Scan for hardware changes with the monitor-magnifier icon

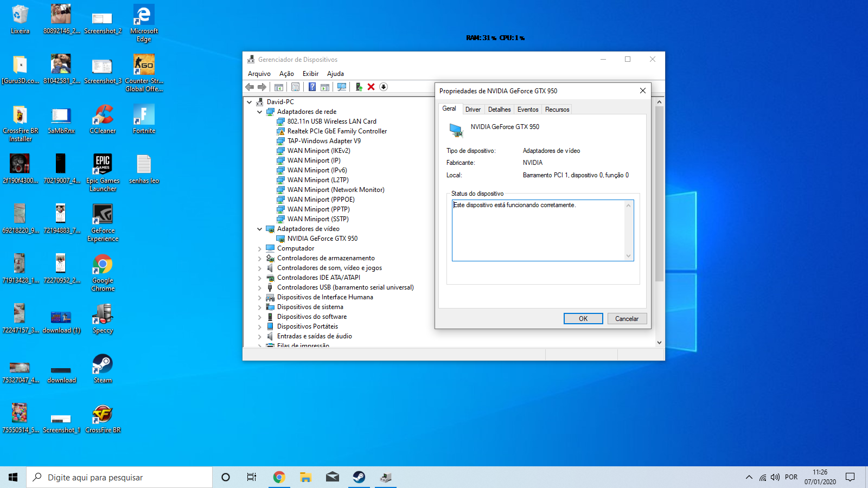[342, 87]
